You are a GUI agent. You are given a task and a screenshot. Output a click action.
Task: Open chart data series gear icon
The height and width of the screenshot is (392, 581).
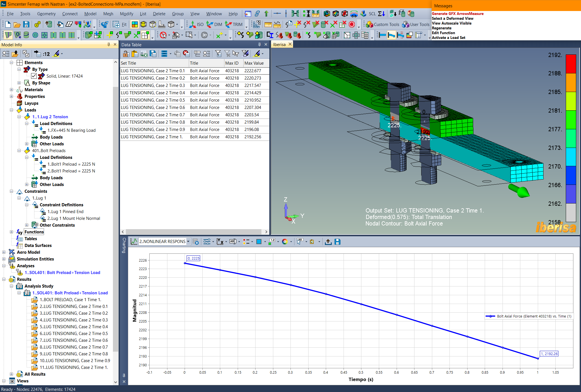tap(196, 242)
